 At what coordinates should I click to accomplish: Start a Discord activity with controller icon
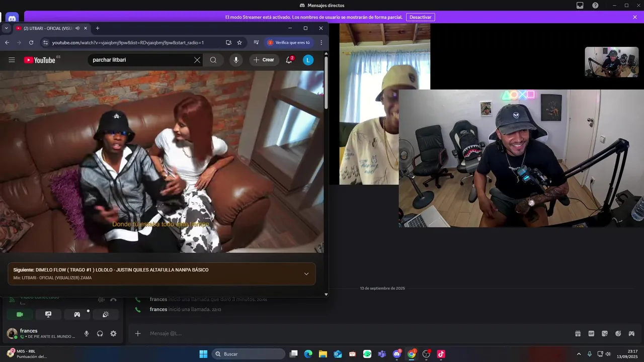77,314
